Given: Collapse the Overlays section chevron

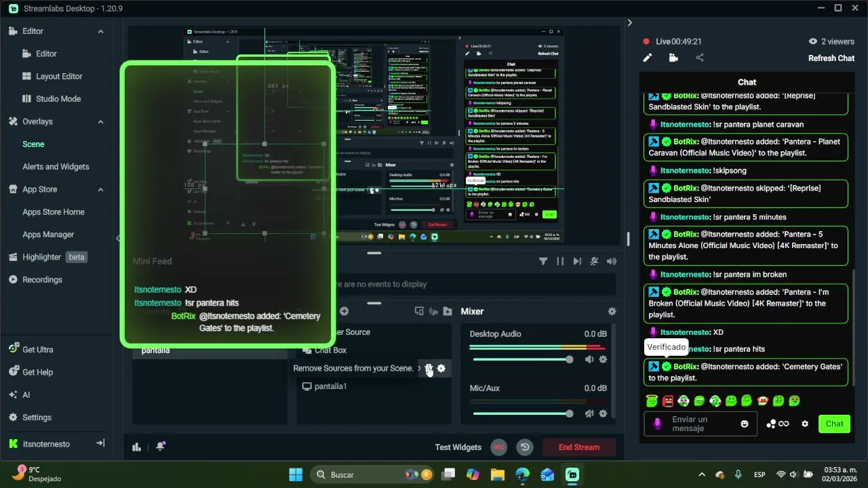Looking at the screenshot, I should click(x=101, y=122).
